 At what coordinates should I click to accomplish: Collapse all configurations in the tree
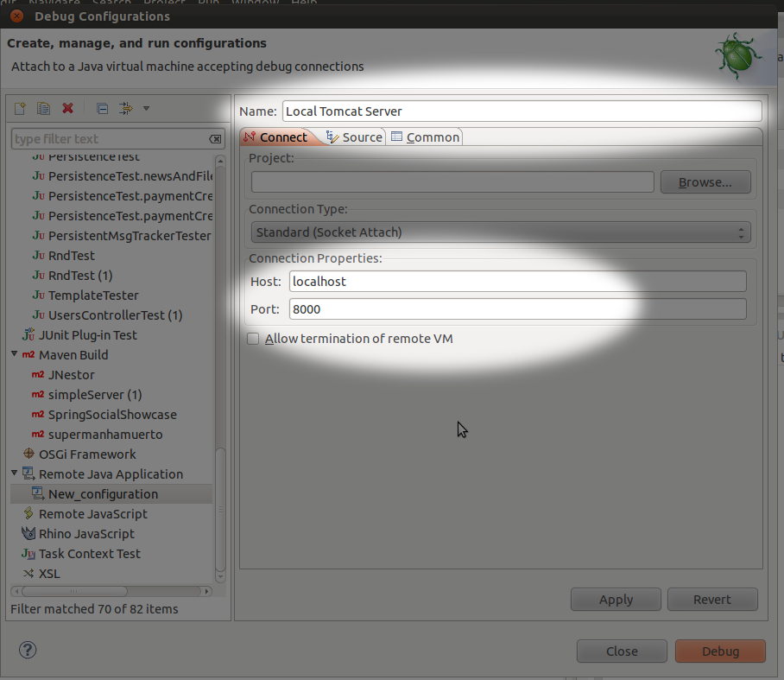click(102, 108)
